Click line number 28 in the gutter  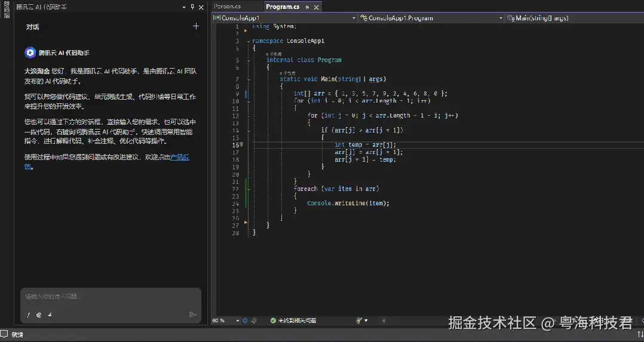[236, 233]
